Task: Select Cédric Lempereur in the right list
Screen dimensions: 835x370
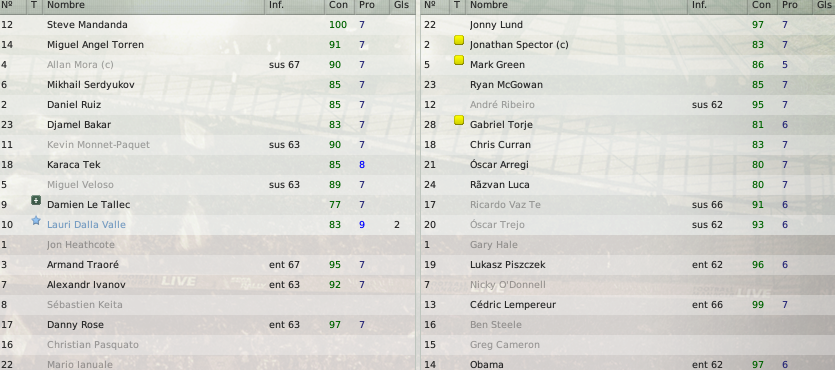Action: tap(628, 305)
